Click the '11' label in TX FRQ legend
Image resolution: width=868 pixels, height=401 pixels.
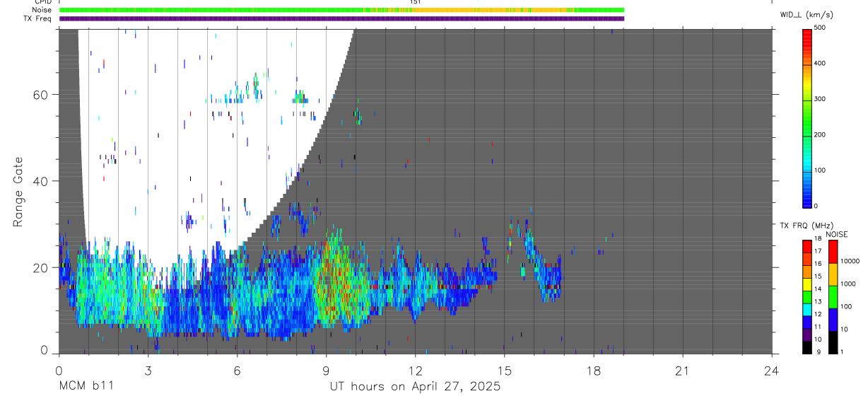point(818,327)
